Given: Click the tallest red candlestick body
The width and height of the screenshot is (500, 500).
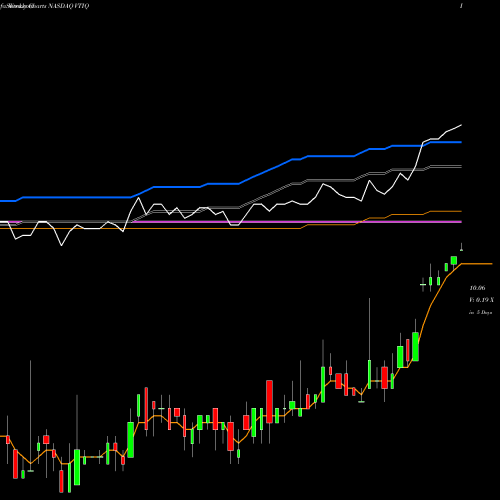Looking at the screenshot, I should click(x=269, y=402).
